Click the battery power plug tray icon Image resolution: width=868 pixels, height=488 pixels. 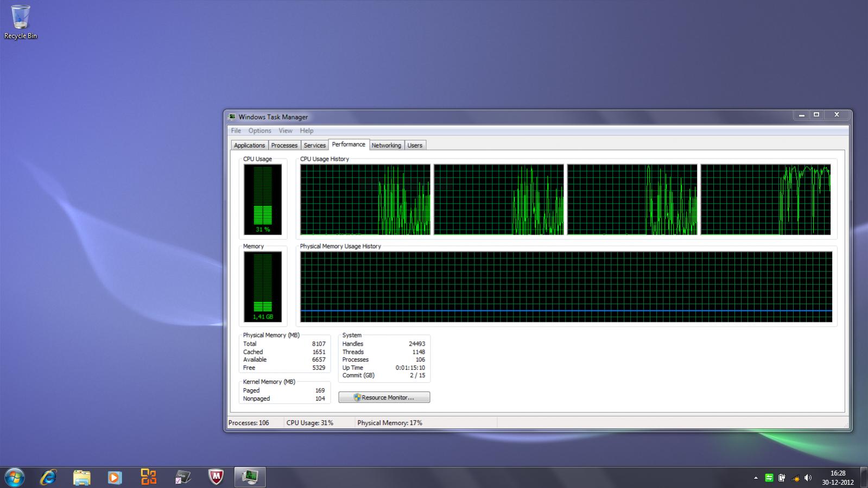point(782,478)
